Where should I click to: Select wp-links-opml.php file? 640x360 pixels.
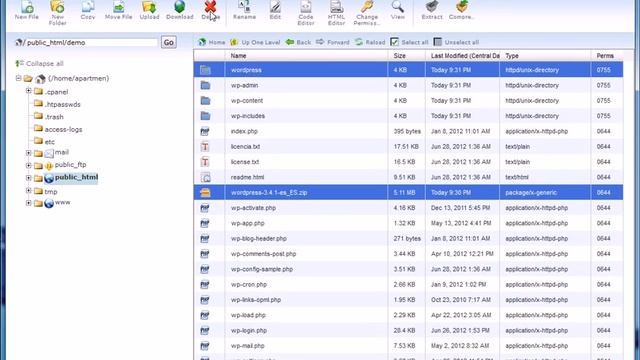click(408, 300)
